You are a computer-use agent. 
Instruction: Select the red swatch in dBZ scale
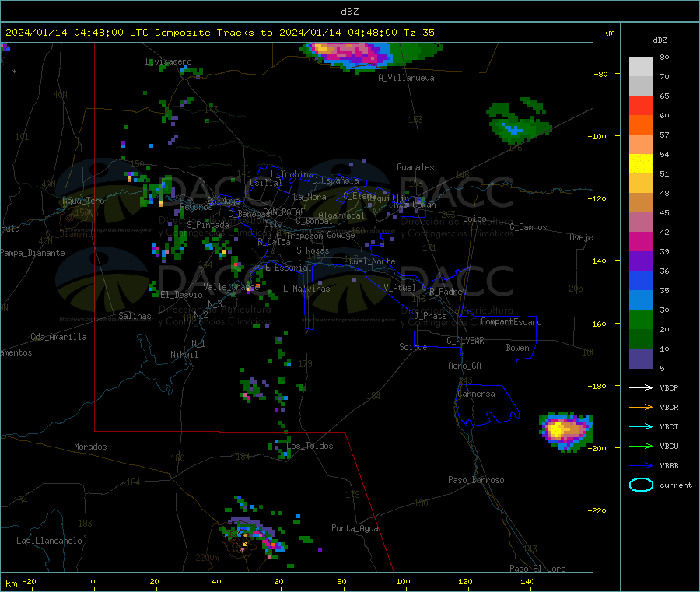tap(641, 106)
